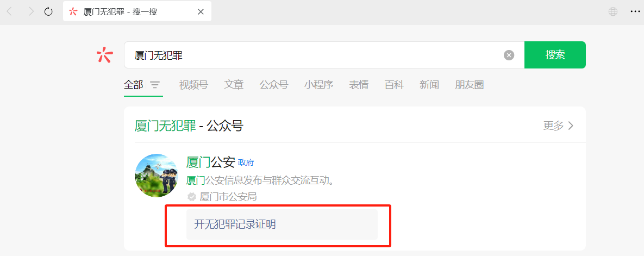Switch to the 小程序 tab
This screenshot has height=256, width=644.
318,85
